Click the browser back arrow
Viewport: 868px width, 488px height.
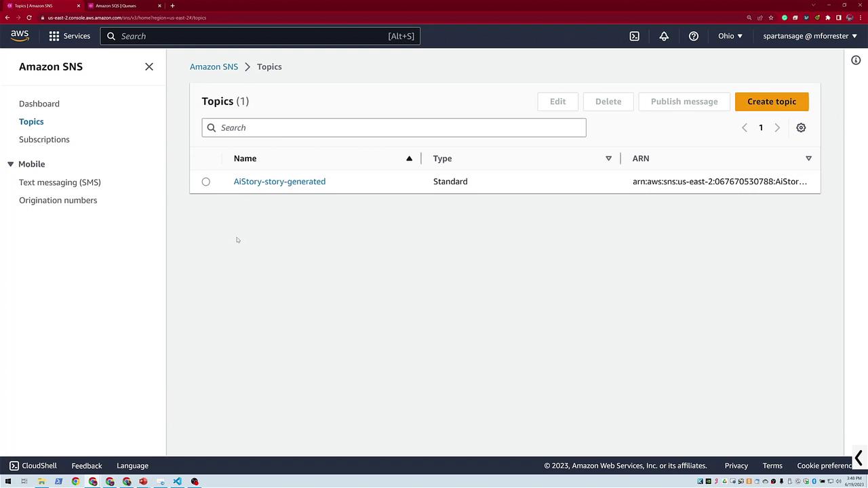point(7,18)
